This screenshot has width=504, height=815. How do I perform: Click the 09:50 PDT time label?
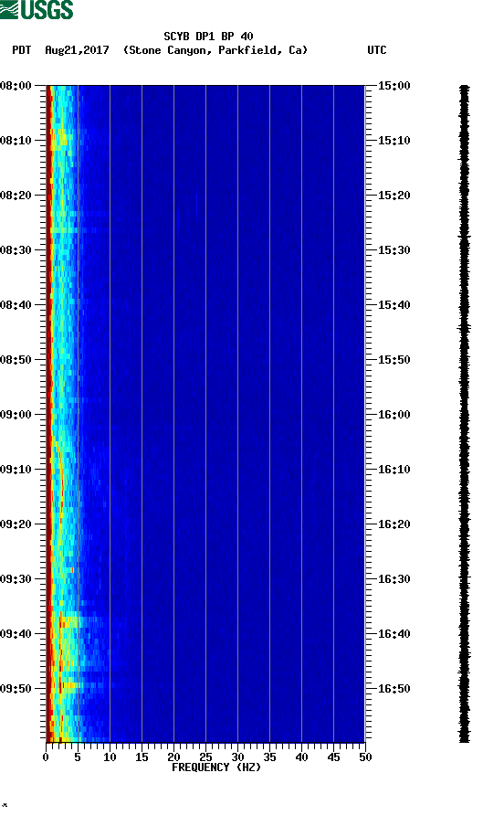16,689
